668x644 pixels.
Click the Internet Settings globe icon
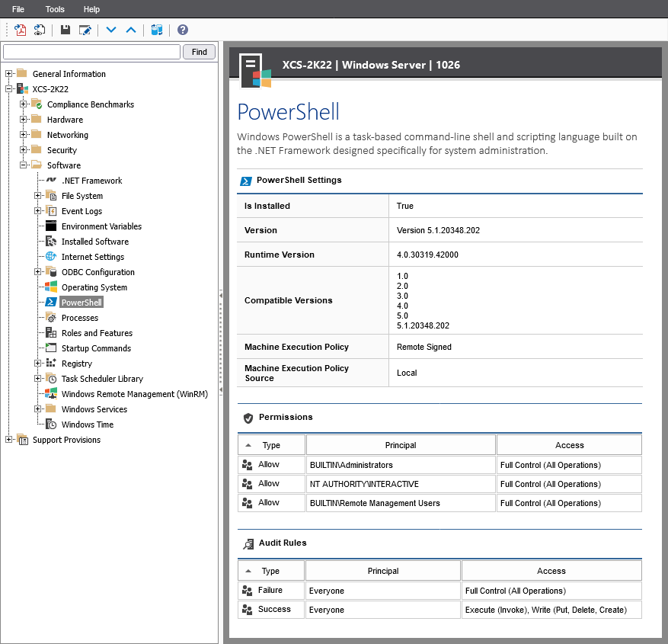click(x=51, y=256)
